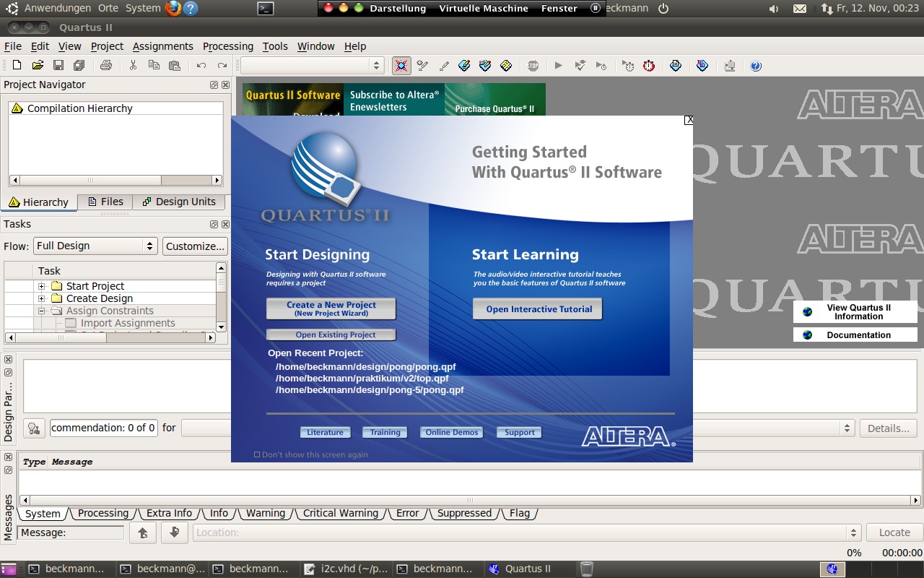Expand the Start Project task
924x578 pixels.
point(42,286)
